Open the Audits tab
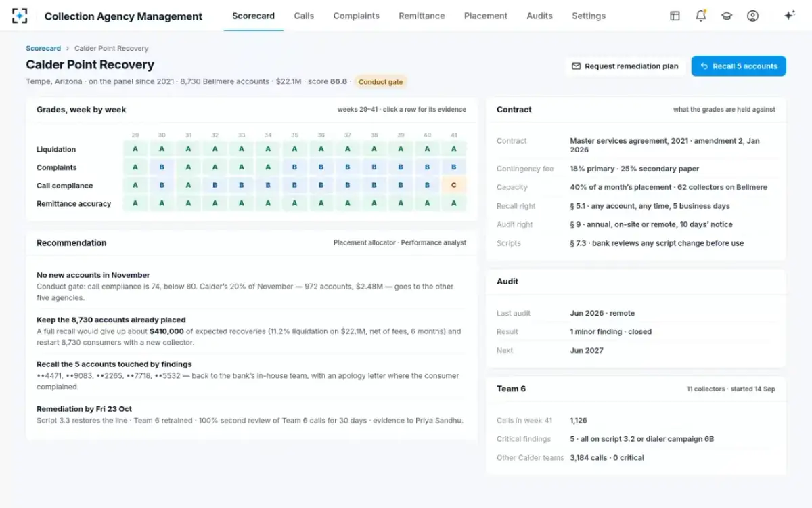Viewport: 812px width, 508px height. (x=539, y=16)
